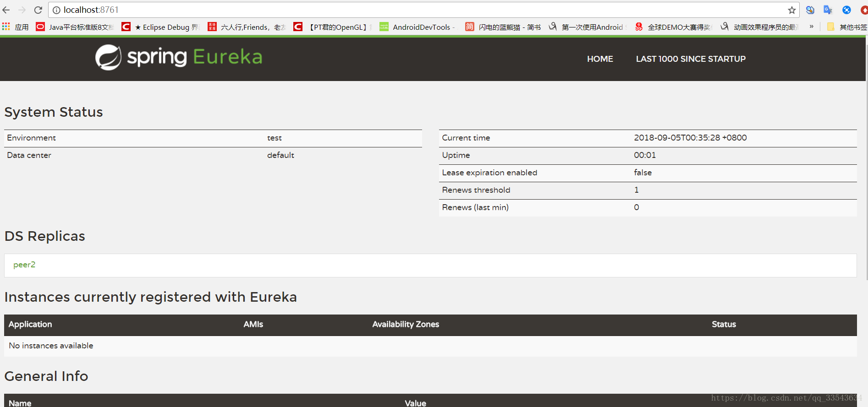Open the 其他书签 bookmarks folder
868x407 pixels.
pyautogui.click(x=847, y=27)
